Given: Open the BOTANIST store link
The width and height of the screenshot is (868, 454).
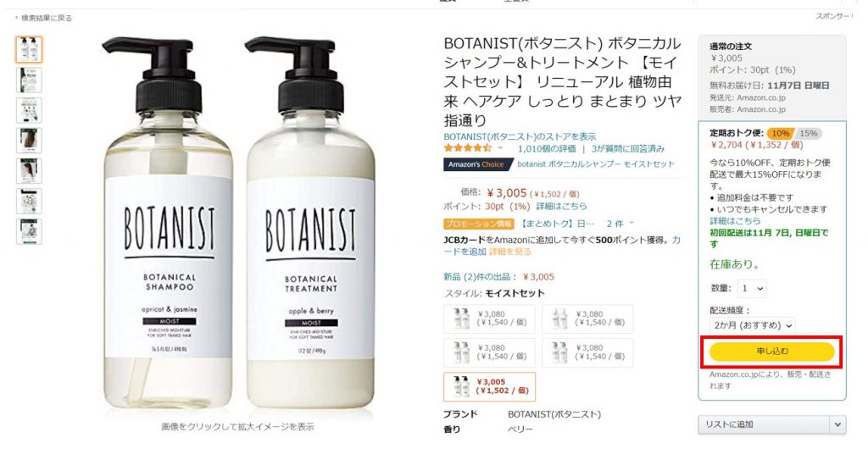Looking at the screenshot, I should 520,136.
